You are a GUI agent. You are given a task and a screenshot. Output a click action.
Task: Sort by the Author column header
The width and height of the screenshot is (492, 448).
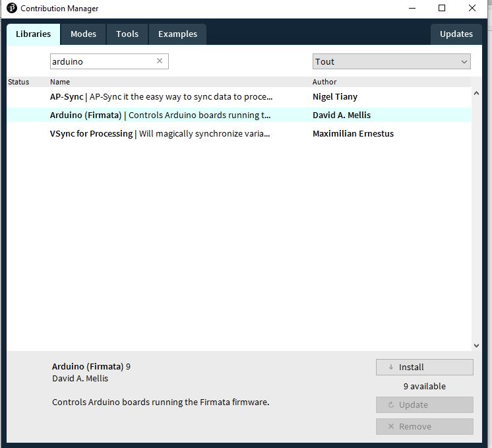[x=324, y=82]
